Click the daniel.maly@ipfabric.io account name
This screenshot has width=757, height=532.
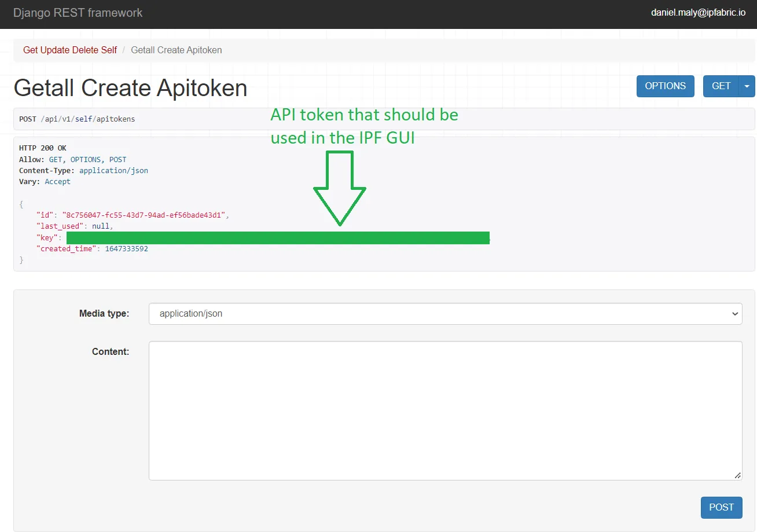click(699, 12)
